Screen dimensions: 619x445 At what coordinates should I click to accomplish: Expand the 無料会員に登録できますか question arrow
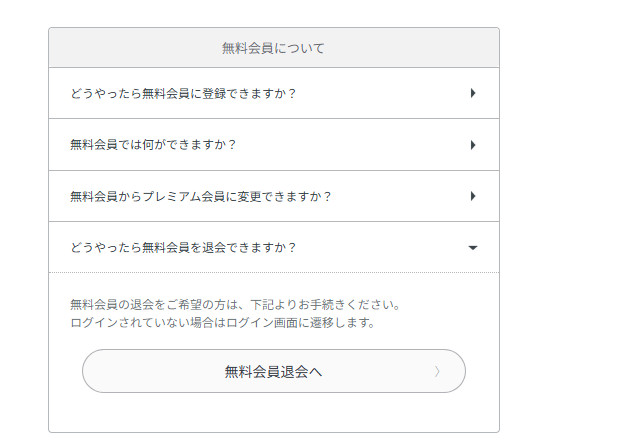click(472, 93)
